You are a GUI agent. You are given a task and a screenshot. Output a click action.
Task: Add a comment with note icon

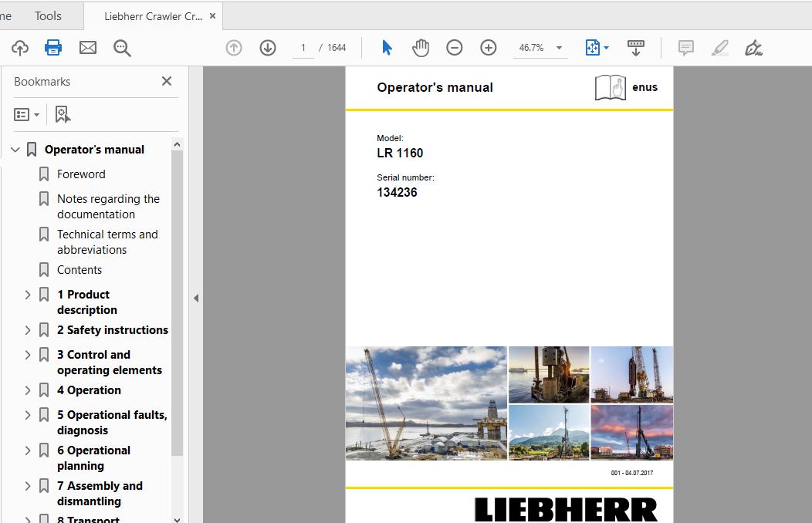point(685,48)
